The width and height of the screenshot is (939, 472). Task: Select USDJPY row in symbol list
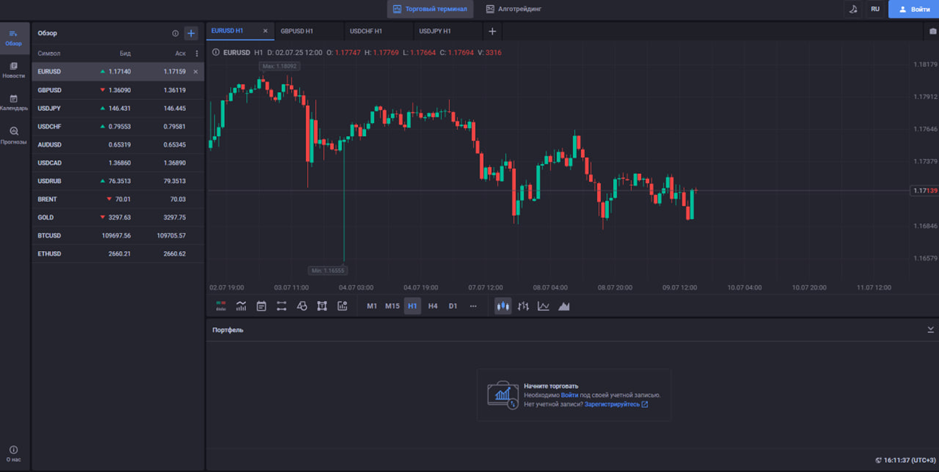click(118, 108)
